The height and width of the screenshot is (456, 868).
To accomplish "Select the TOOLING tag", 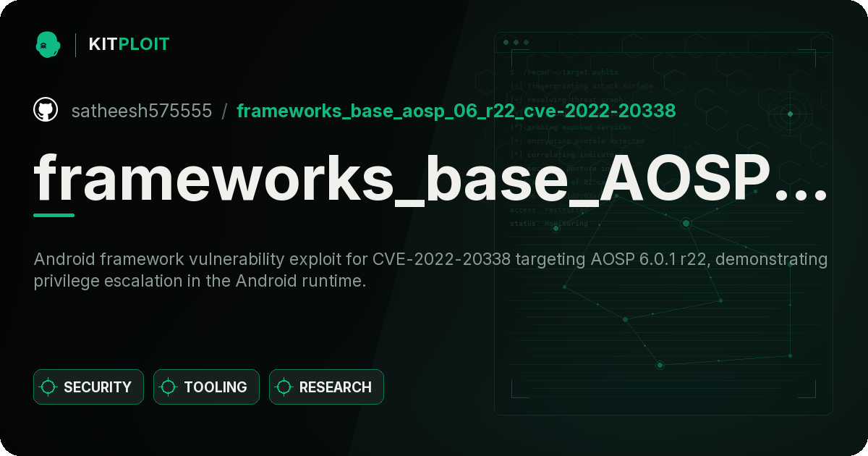I will tap(207, 387).
